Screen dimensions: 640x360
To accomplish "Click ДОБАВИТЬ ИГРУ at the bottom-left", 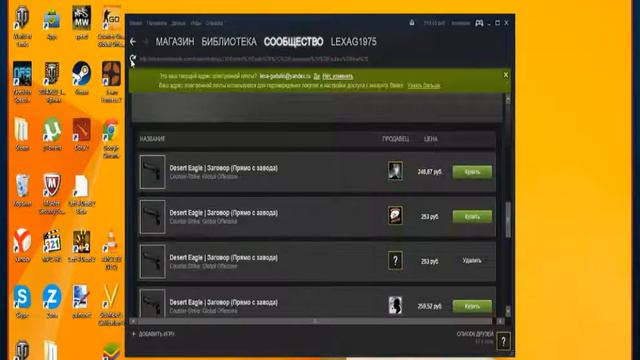I will pos(156,334).
